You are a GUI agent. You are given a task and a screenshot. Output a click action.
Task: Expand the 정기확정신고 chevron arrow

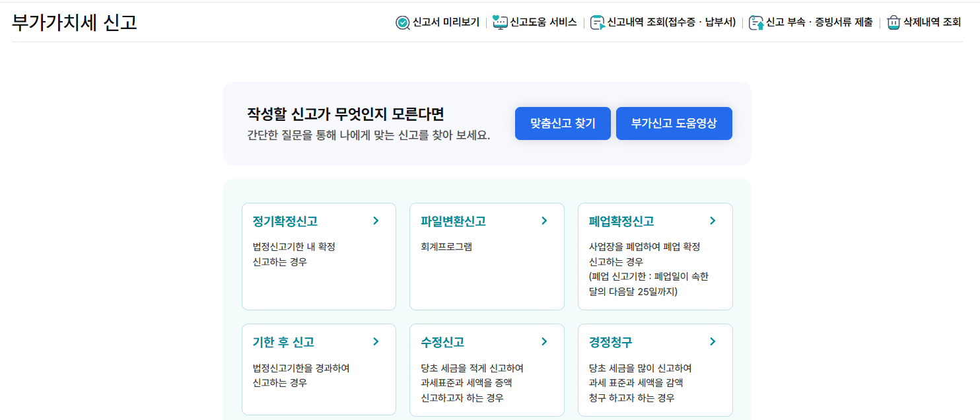click(376, 221)
